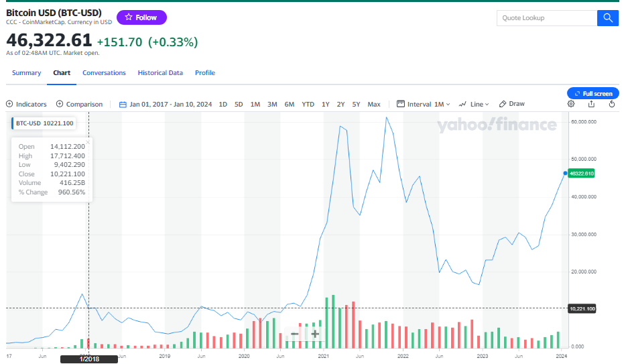This screenshot has height=364, width=624.
Task: Click the green 46322.610 current price tag
Action: tap(581, 174)
